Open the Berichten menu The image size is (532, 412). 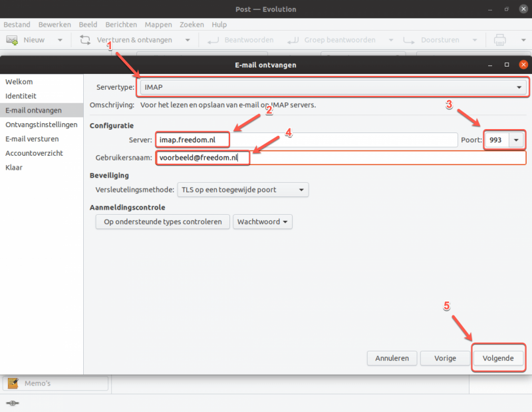point(121,25)
